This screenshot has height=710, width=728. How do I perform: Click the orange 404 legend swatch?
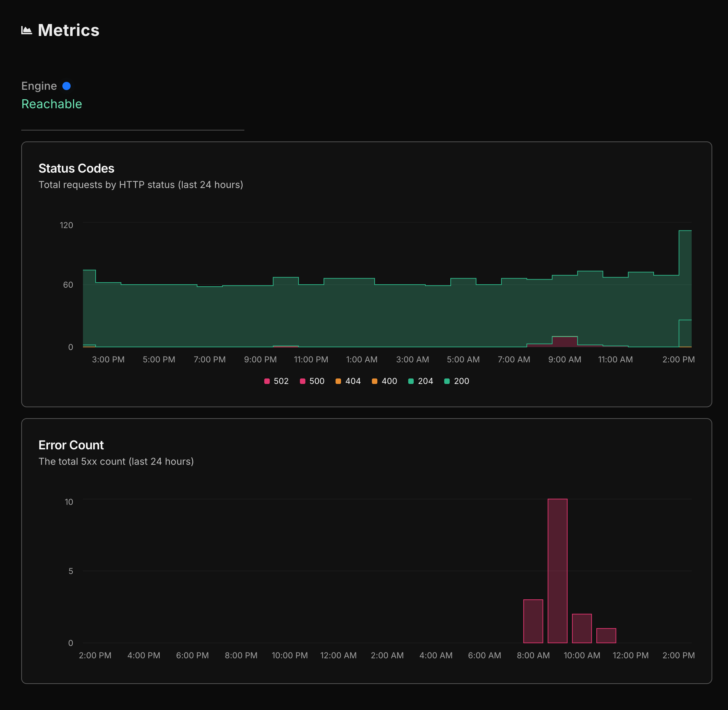click(x=338, y=381)
